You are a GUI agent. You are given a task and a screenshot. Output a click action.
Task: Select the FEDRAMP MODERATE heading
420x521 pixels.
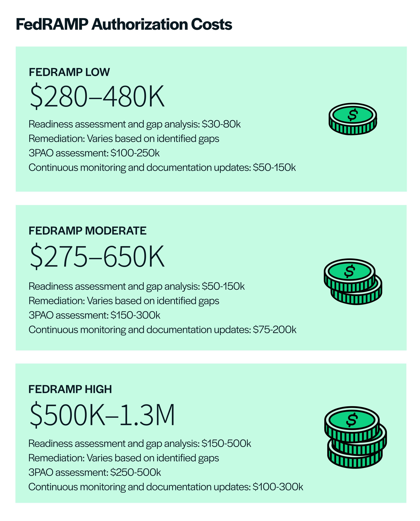pos(88,231)
